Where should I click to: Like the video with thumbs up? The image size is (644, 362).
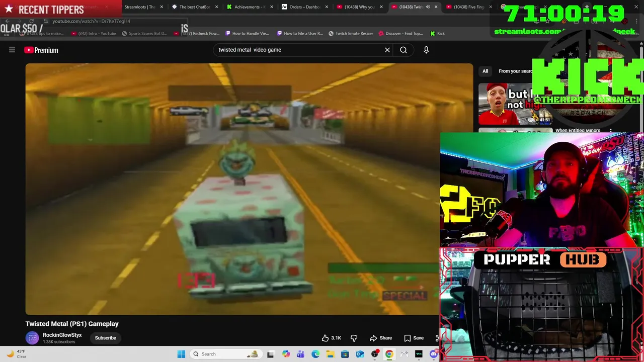[x=332, y=338]
